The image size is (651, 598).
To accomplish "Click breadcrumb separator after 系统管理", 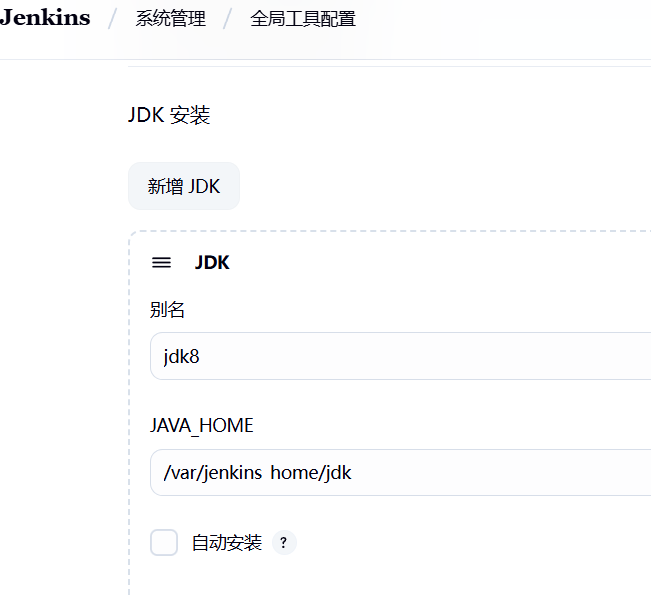I will pyautogui.click(x=228, y=19).
